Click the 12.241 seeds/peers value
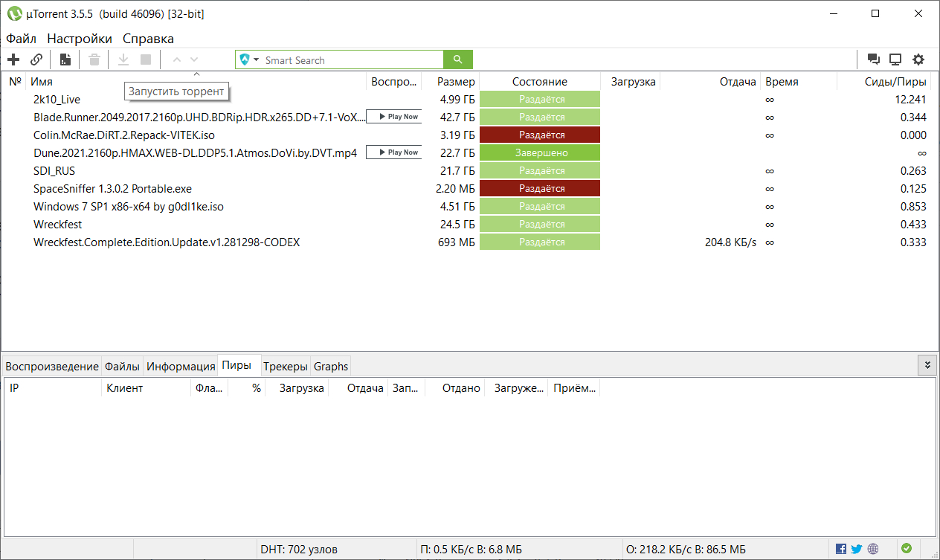The width and height of the screenshot is (940, 560). tap(910, 99)
